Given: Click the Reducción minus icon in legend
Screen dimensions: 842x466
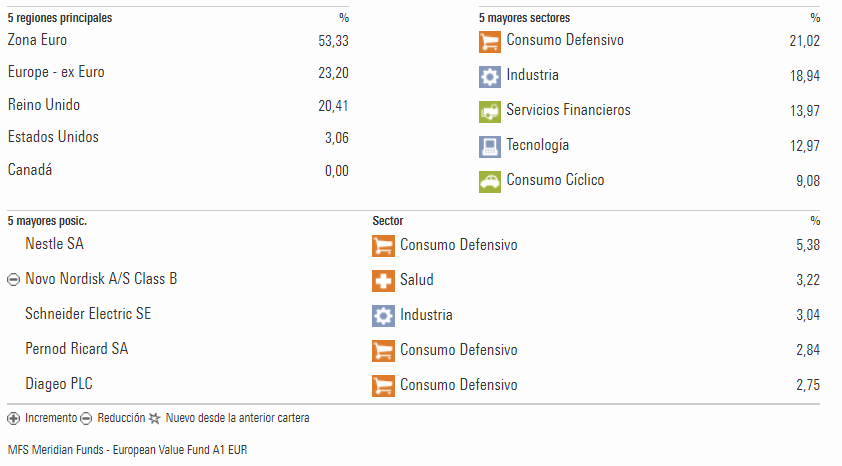Looking at the screenshot, I should tap(86, 418).
